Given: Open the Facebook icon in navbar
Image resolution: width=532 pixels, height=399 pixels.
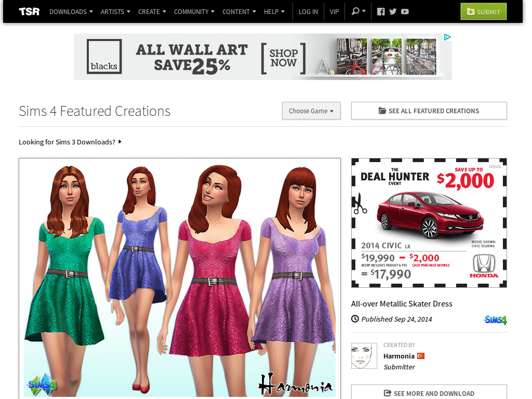Looking at the screenshot, I should (381, 11).
